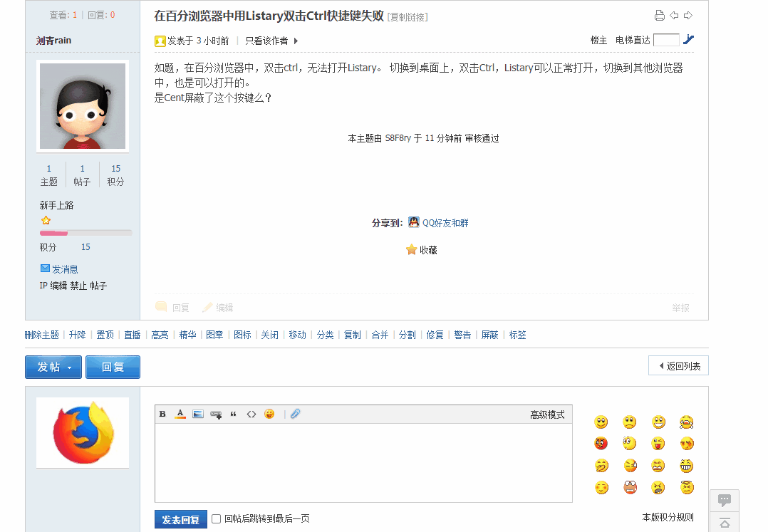Return to list via 返回列表
768x532 pixels.
[678, 365]
